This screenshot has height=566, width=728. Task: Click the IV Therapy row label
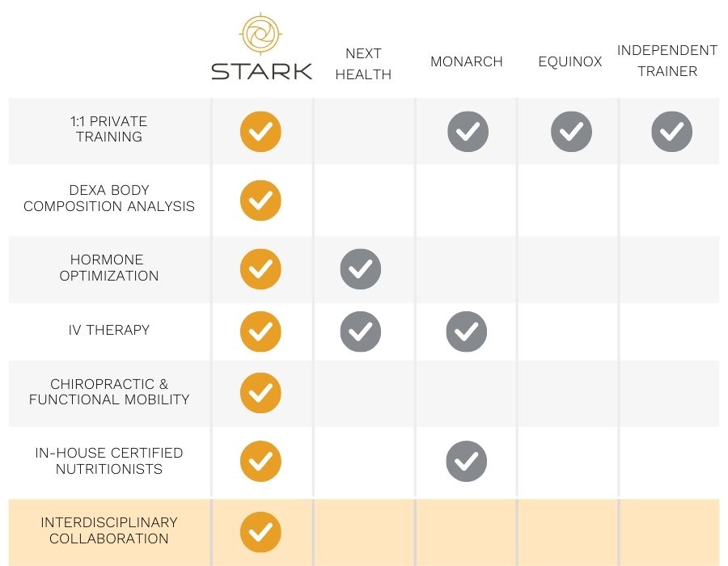pos(109,330)
